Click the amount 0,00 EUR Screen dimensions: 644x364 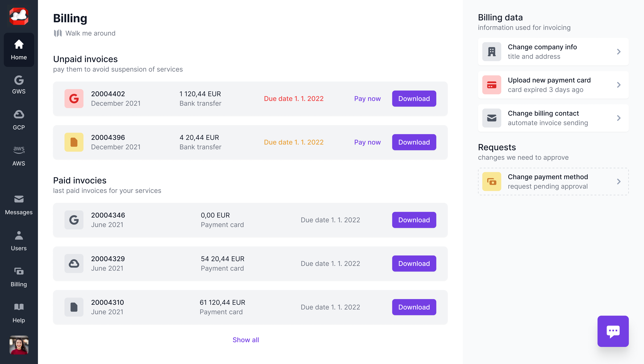pyautogui.click(x=215, y=215)
